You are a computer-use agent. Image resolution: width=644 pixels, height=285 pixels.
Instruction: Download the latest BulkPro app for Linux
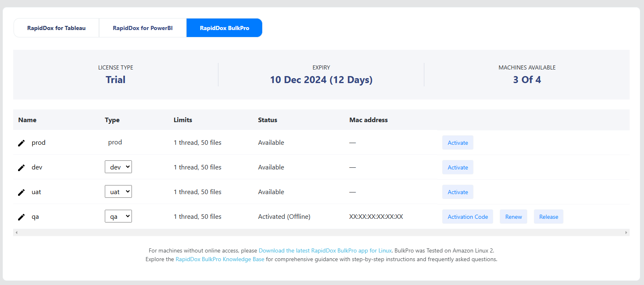[x=325, y=250]
